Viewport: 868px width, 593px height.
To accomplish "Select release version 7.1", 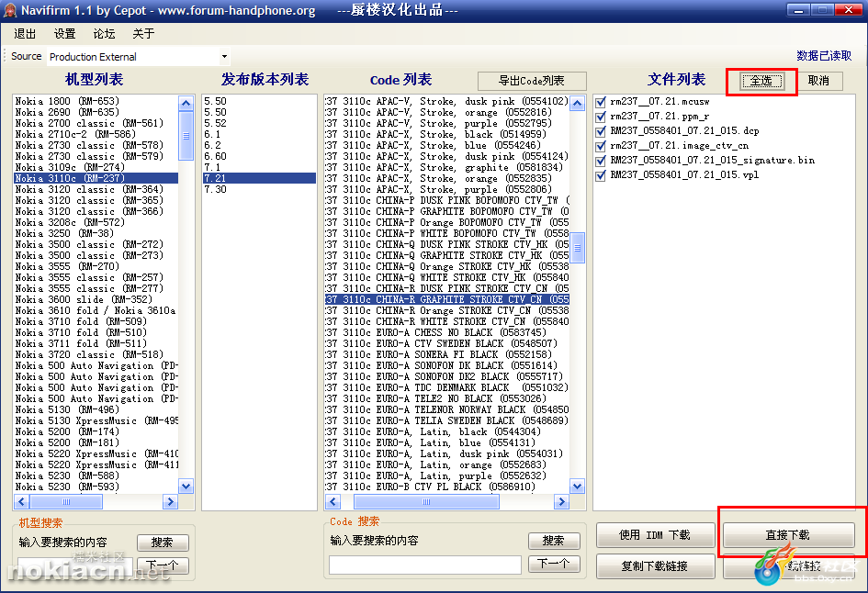I will point(259,167).
